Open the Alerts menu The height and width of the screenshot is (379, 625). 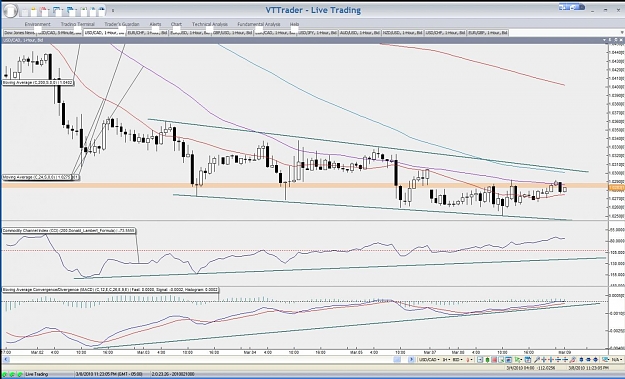click(x=155, y=24)
